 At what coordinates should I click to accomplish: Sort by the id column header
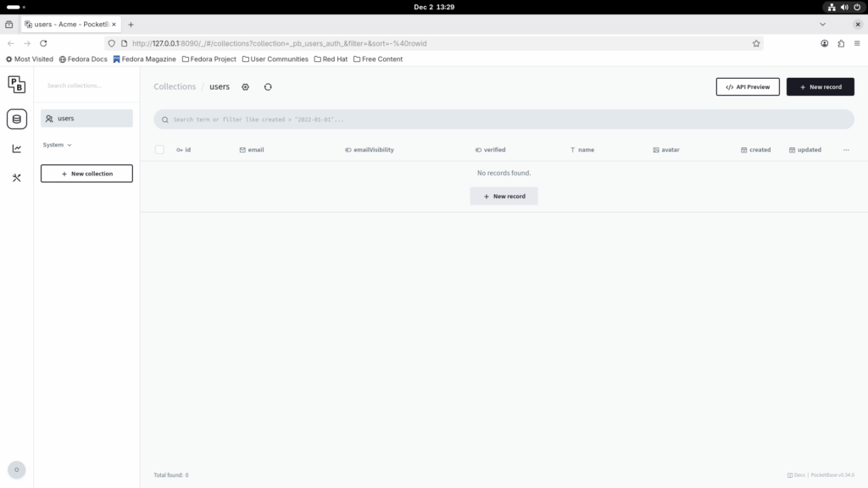pyautogui.click(x=184, y=150)
